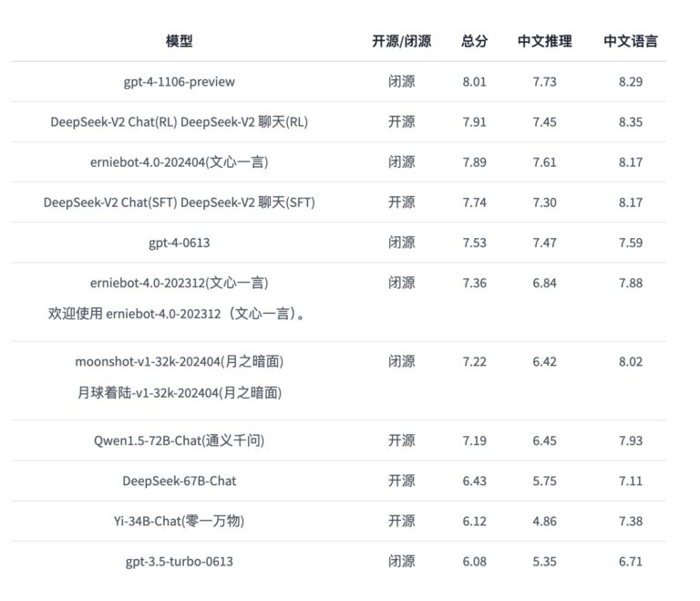Image resolution: width=700 pixels, height=601 pixels.
Task: Click Chinese reasoning score 4.86
Action: tap(545, 521)
